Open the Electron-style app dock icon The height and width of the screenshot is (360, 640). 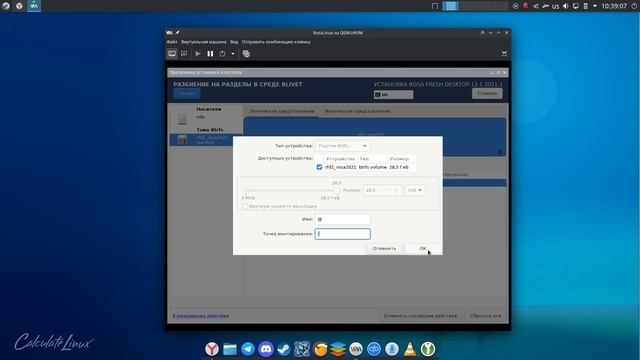(x=302, y=349)
